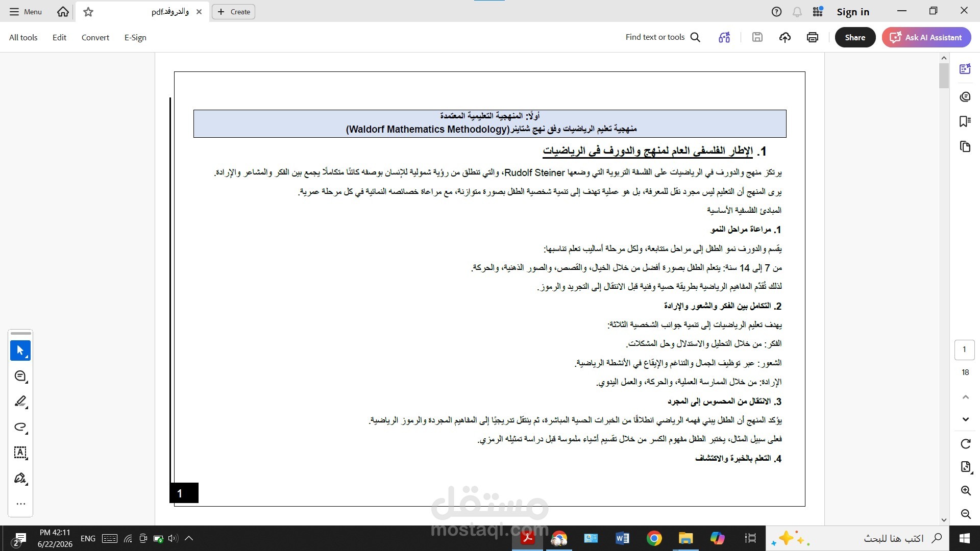Click the scrollbar down arrow
Screen dimensions: 980x551
click(x=944, y=520)
